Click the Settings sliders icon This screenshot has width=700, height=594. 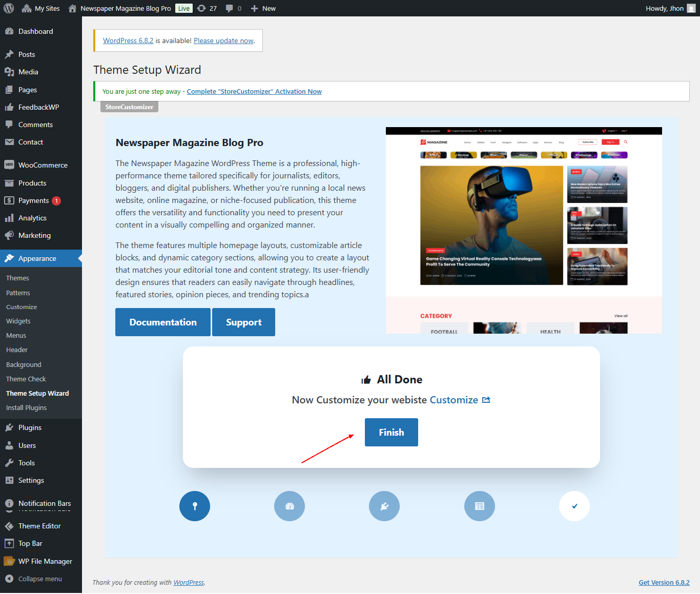9,480
